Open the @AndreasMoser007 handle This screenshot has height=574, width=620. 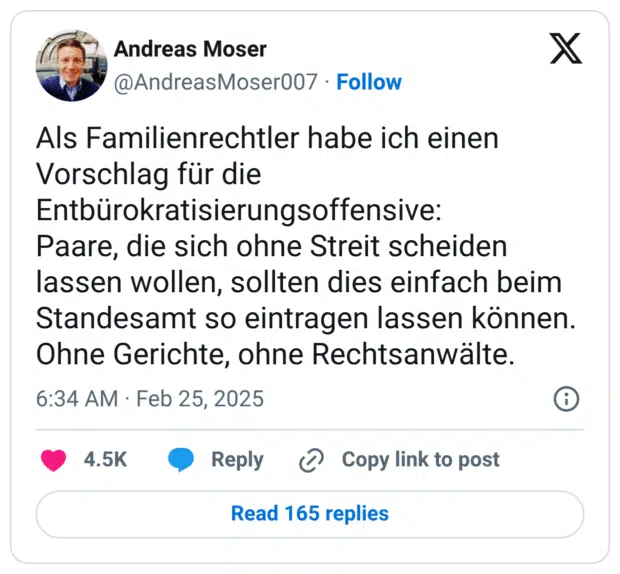click(217, 82)
